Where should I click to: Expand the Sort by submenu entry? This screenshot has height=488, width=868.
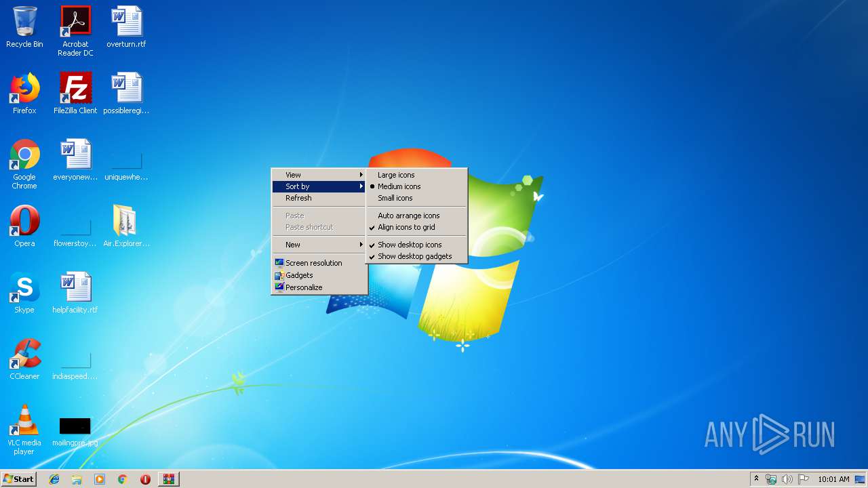[x=319, y=186]
